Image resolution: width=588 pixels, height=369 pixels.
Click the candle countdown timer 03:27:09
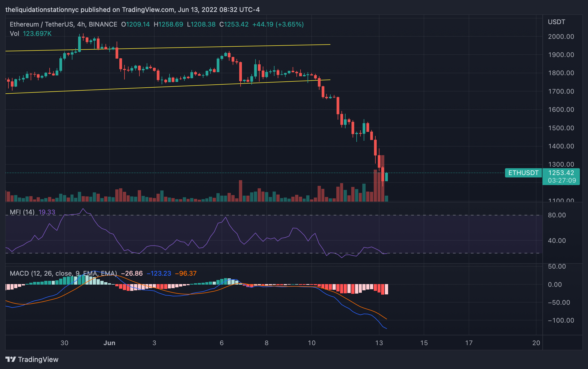click(562, 180)
